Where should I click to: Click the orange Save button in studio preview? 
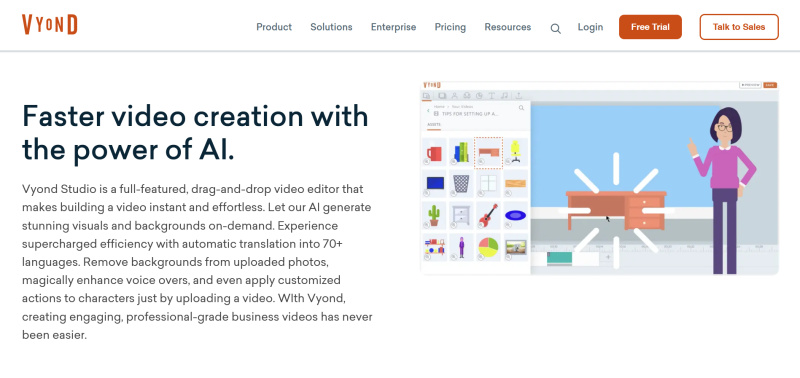770,85
